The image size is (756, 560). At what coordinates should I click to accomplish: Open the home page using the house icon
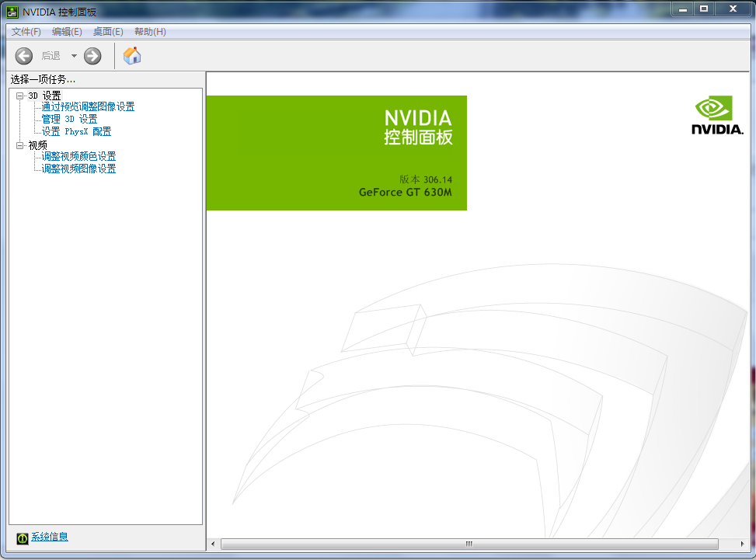point(131,55)
